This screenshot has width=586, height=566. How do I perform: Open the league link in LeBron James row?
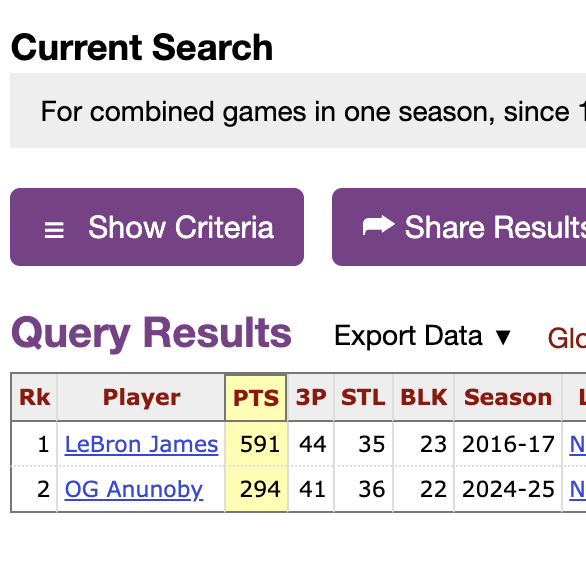coord(577,445)
